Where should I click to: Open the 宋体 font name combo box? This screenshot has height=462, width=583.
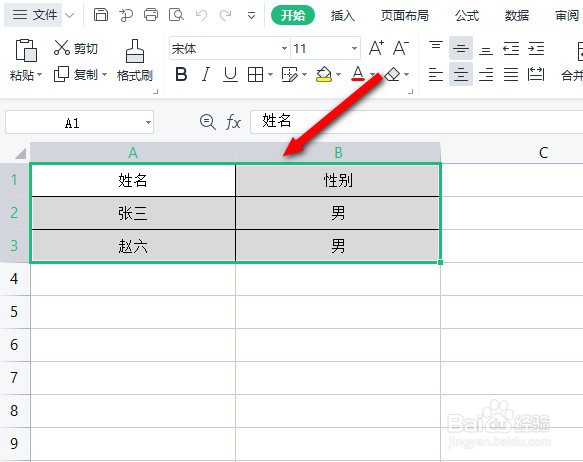[x=229, y=48]
